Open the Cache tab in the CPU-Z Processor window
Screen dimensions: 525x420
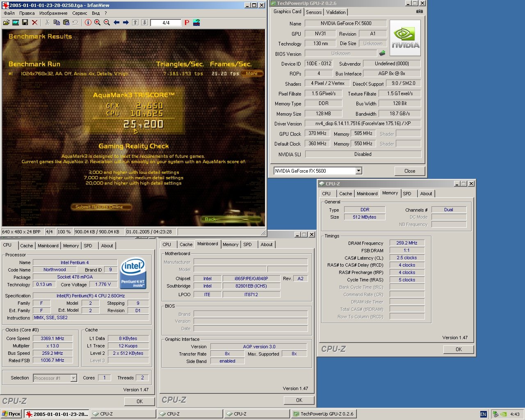coord(27,246)
